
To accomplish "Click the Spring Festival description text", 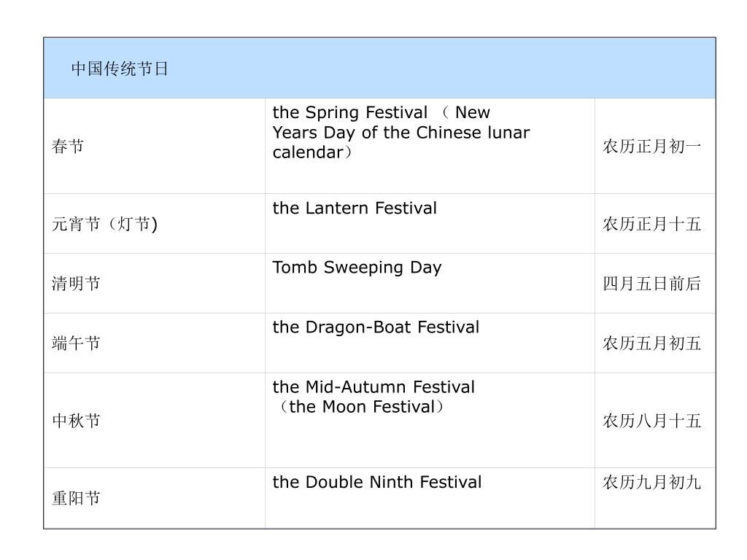I will (400, 133).
